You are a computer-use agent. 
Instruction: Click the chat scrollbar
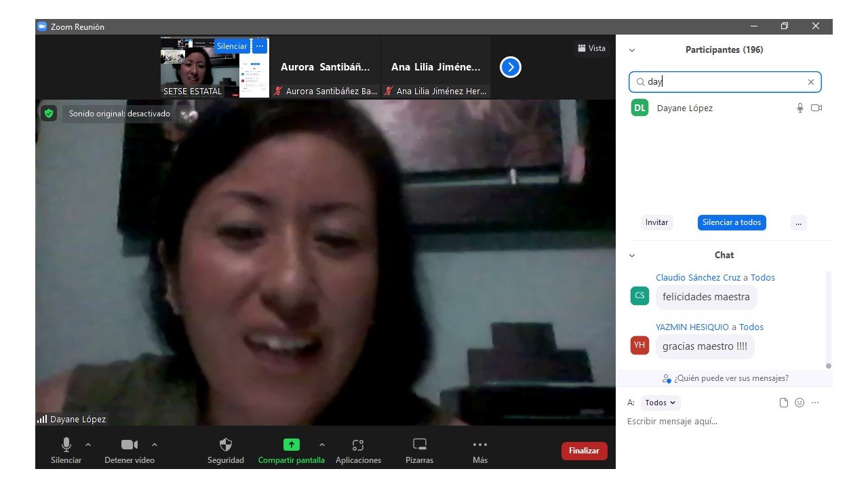pos(828,319)
